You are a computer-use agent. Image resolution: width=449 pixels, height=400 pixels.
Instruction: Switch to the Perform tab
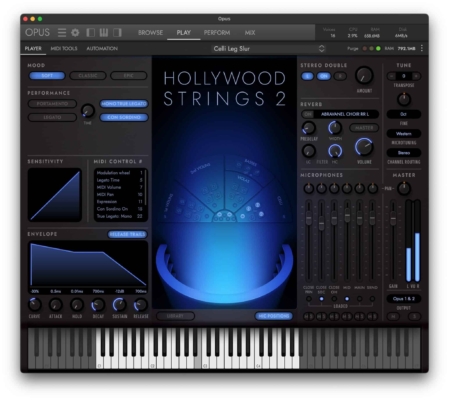tap(217, 33)
